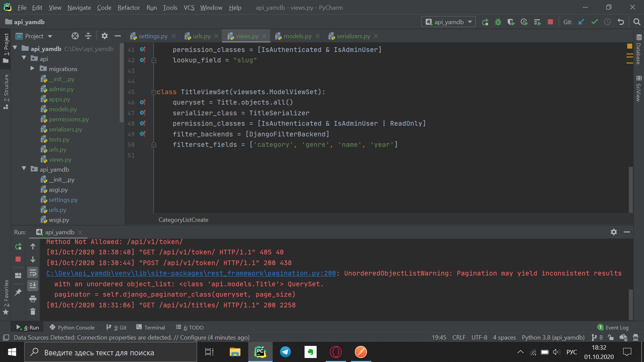Screen dimensions: 644x362
Task: Toggle Scroll to End in console
Action: coord(33,286)
